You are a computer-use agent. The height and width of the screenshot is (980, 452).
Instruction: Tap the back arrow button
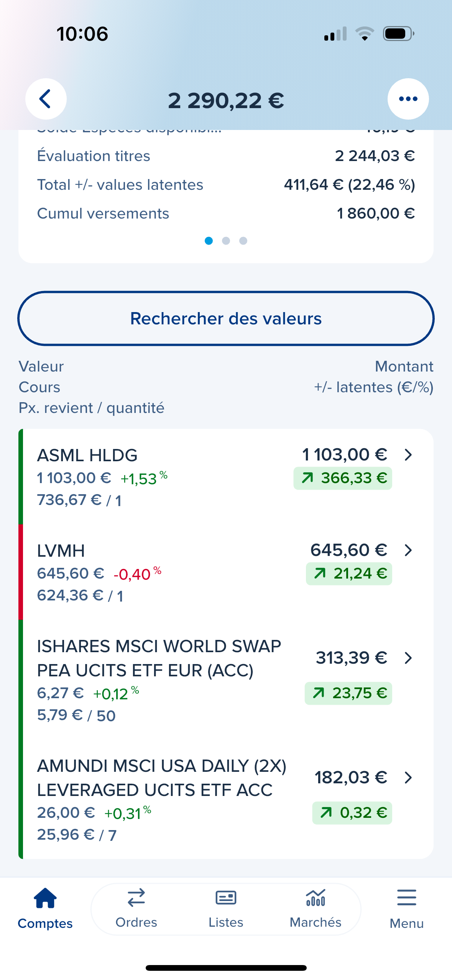[46, 99]
